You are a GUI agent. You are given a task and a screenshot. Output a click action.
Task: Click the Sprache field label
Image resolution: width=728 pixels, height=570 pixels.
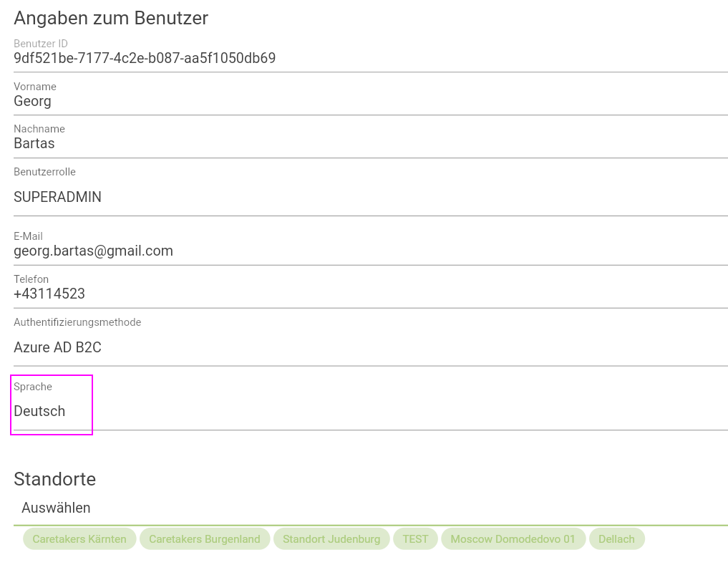(x=33, y=387)
